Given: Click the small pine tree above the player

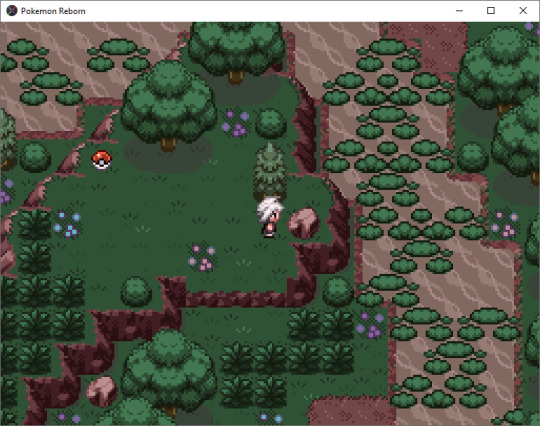Looking at the screenshot, I should [270, 172].
